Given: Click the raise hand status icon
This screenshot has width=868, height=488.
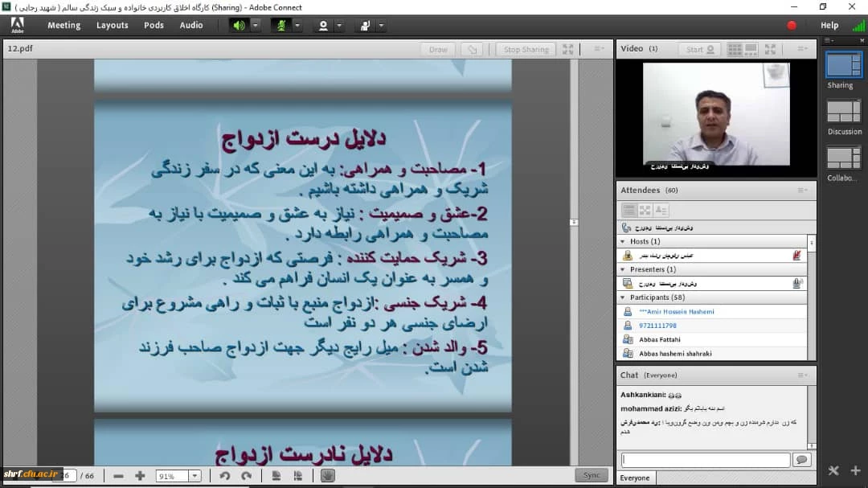Looking at the screenshot, I should click(365, 25).
